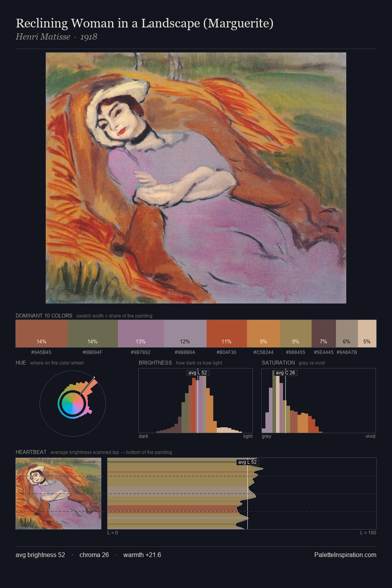Click the 'light' brightness axis label
This screenshot has height=588, width=392.
(248, 436)
